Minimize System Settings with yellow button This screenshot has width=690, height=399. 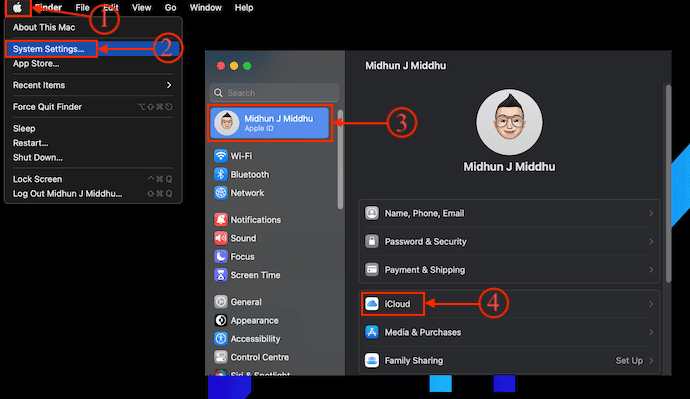[234, 66]
